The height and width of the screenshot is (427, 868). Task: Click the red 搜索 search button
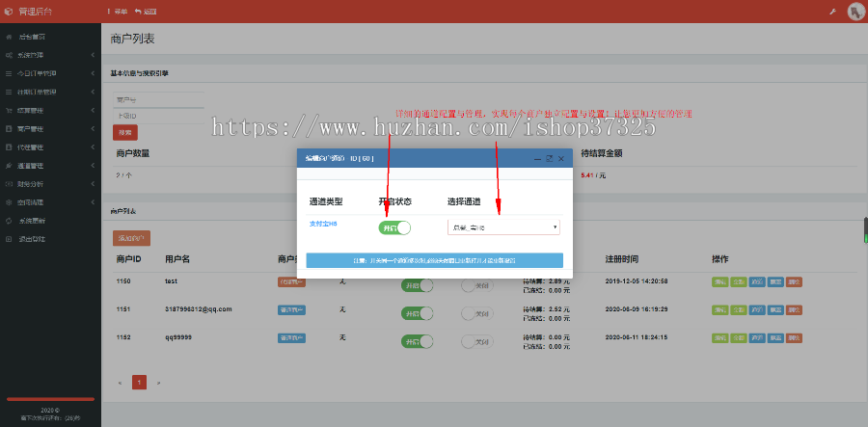(x=125, y=133)
